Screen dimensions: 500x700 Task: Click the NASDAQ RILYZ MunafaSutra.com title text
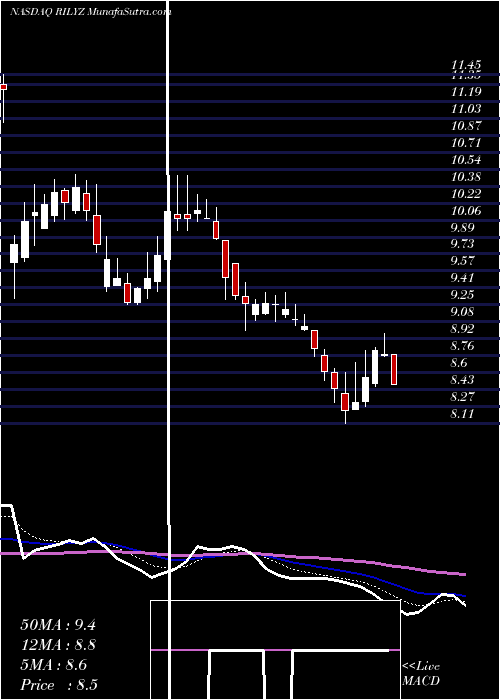click(91, 12)
